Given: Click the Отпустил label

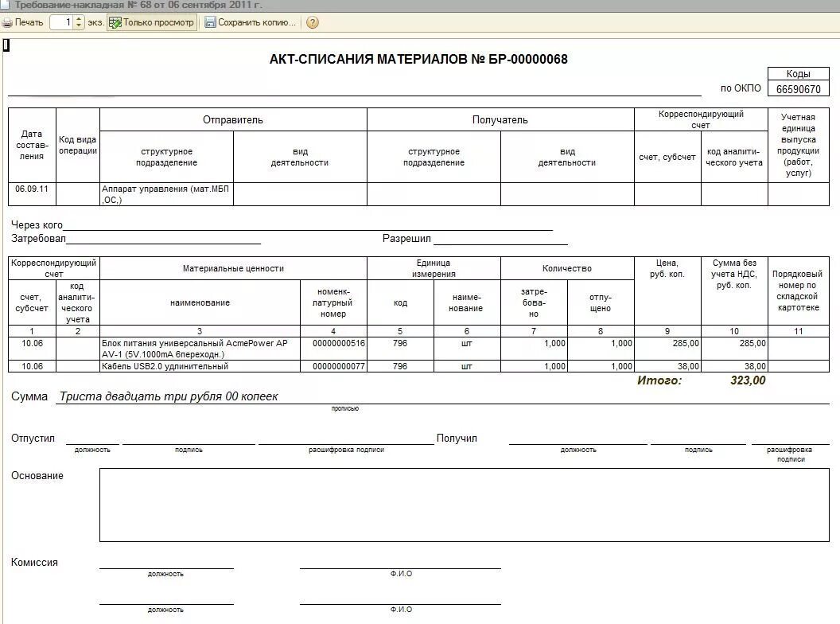Looking at the screenshot, I should (33, 438).
